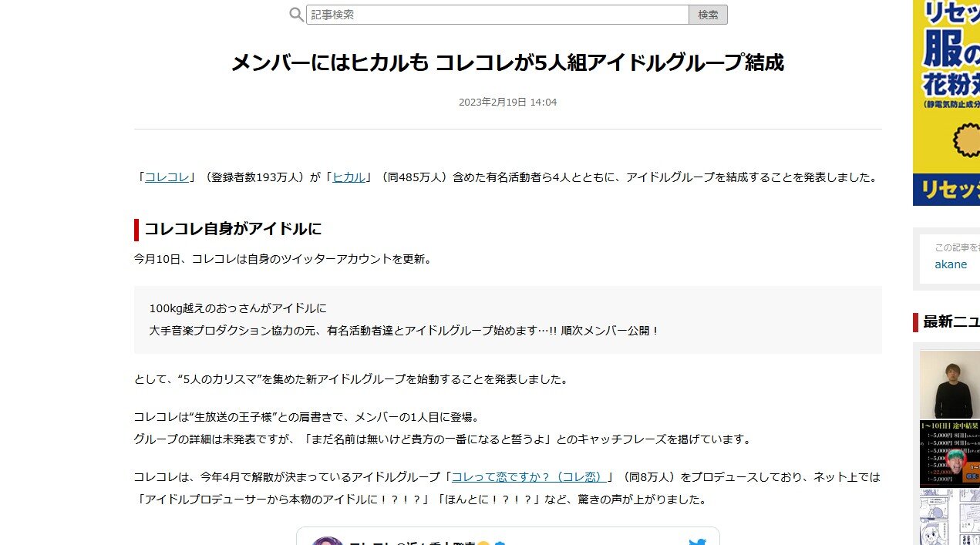The image size is (980, 545).
Task: Click the sentence mentioning "5人のカリスマ"
Action: [352, 379]
